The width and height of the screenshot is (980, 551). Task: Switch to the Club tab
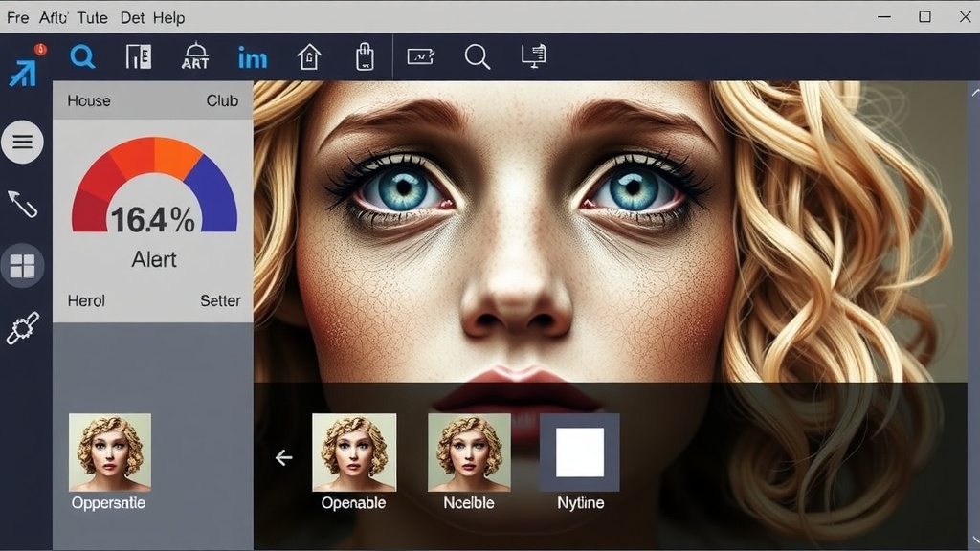(222, 100)
